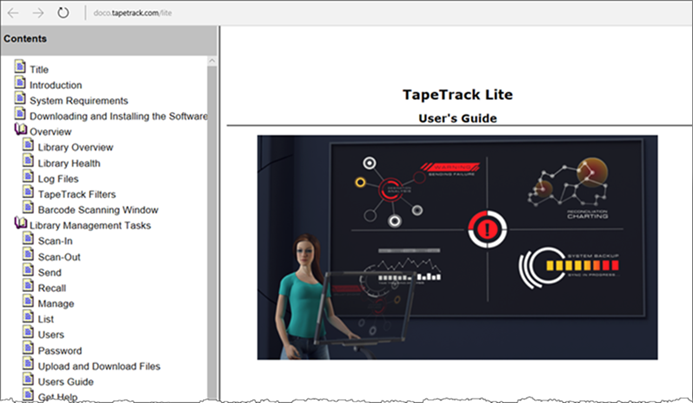Image resolution: width=693 pixels, height=403 pixels.
Task: Collapse the Overview book section
Action: pos(20,129)
